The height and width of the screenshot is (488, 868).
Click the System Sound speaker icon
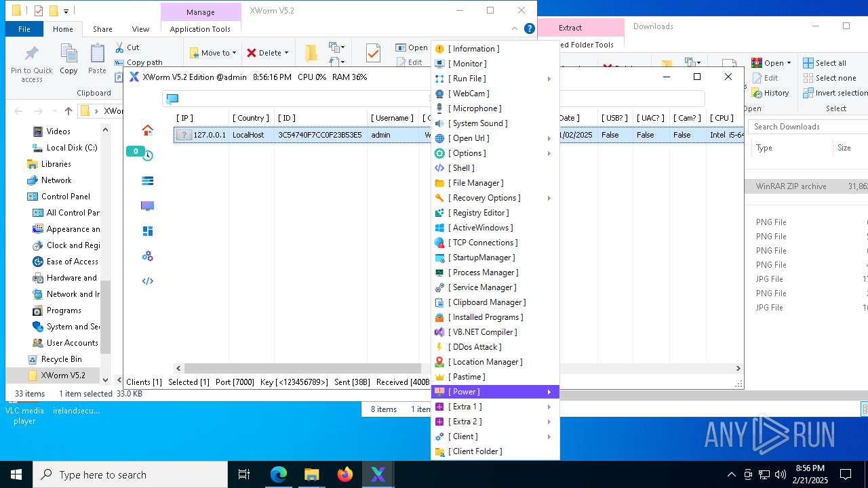tap(439, 123)
